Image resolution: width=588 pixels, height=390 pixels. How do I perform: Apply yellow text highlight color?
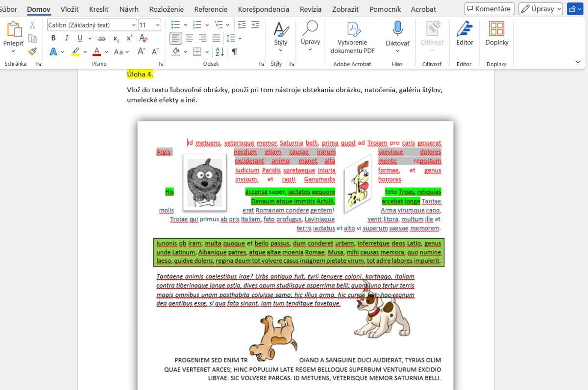[x=75, y=51]
